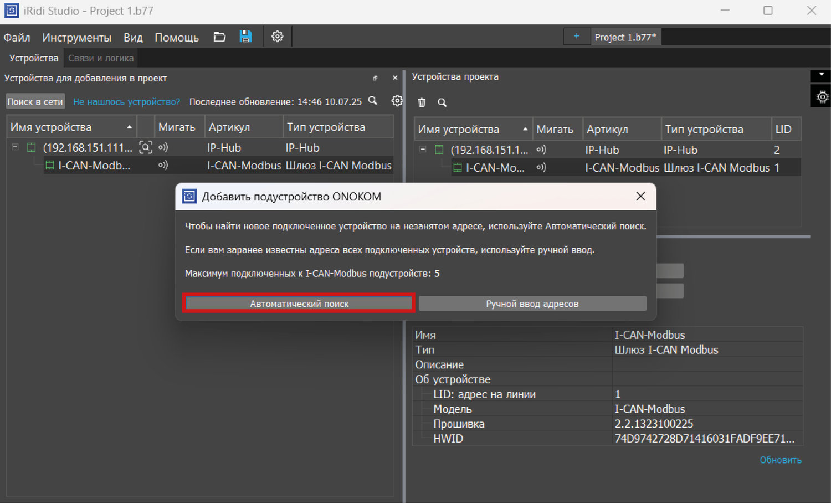Toggle blink for I-CAN-Modbus in left list
Screen dimensions: 831x504
[163, 165]
